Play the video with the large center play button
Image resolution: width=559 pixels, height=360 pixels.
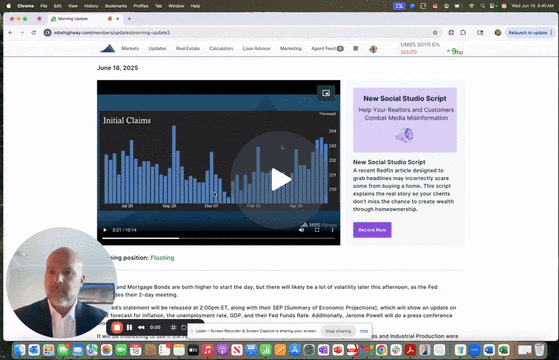[x=281, y=179]
